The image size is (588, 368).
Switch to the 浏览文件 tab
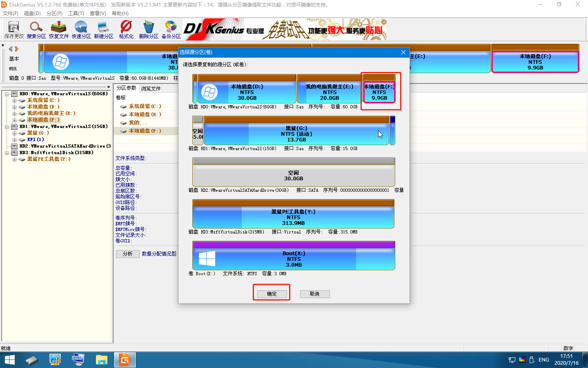click(151, 88)
